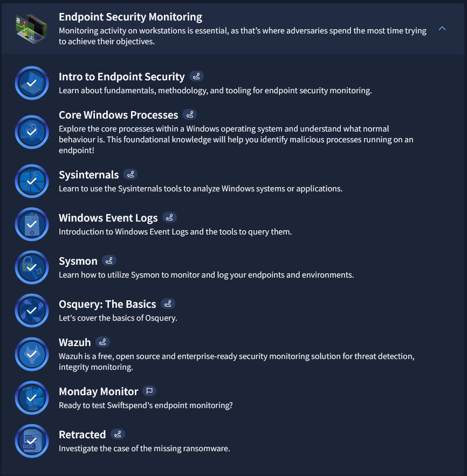Click the flag challenge icon beside Monday Monitor
The image size is (467, 476).
[149, 391]
